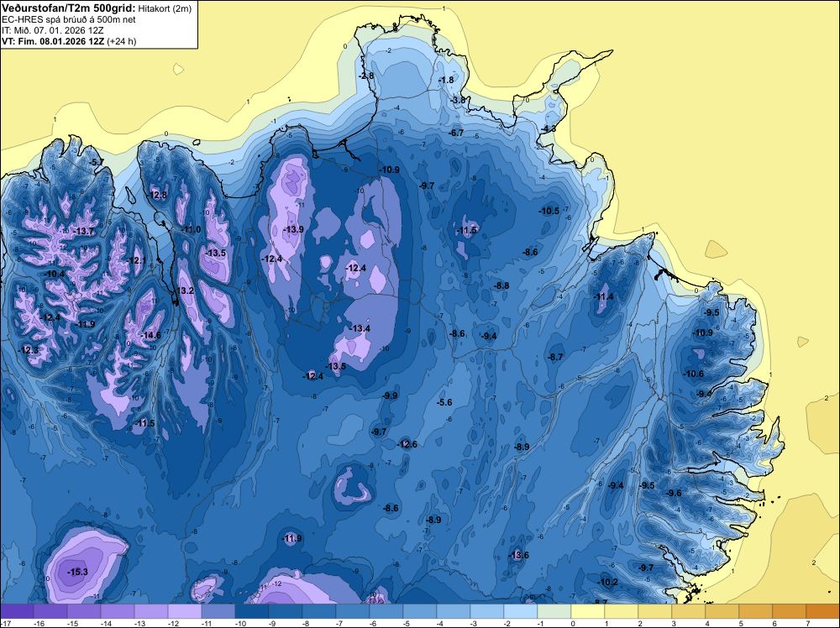The width and height of the screenshot is (840, 628).
Task: Click the -11.4 temperature value on the map
Action: click(x=604, y=297)
